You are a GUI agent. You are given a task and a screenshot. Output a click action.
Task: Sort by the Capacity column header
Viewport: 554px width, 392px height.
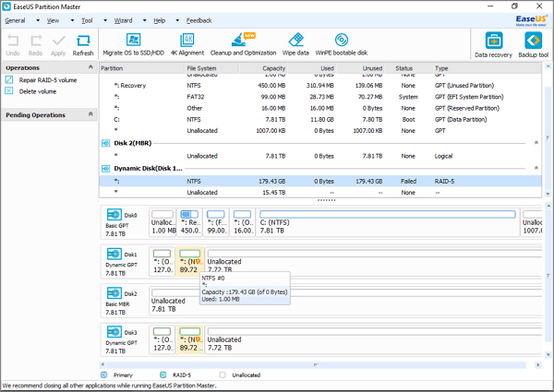(263, 68)
